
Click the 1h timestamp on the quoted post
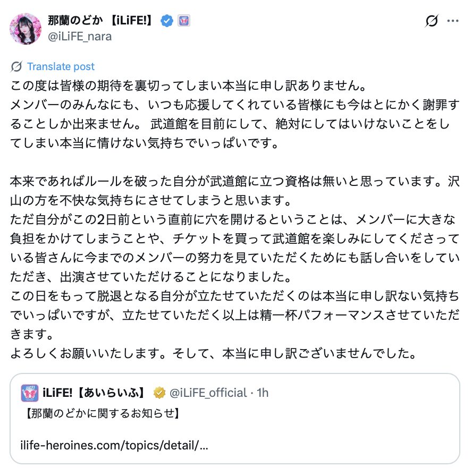tap(263, 393)
